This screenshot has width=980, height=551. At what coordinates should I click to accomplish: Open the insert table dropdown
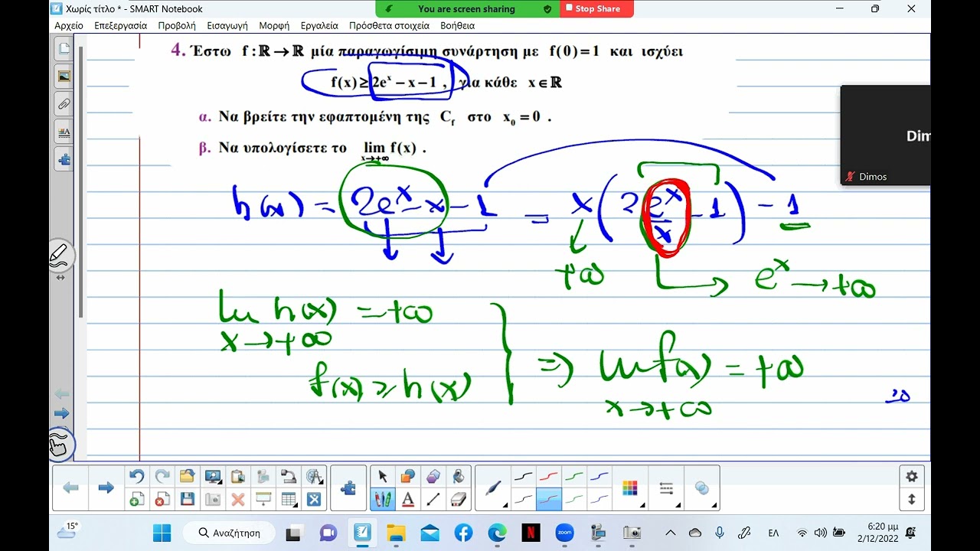pos(289,499)
